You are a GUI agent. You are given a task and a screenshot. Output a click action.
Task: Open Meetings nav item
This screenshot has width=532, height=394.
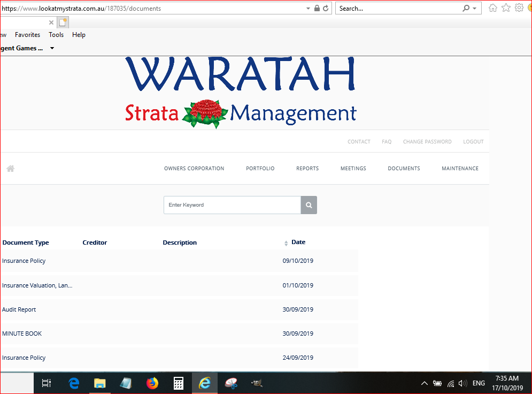coord(353,169)
